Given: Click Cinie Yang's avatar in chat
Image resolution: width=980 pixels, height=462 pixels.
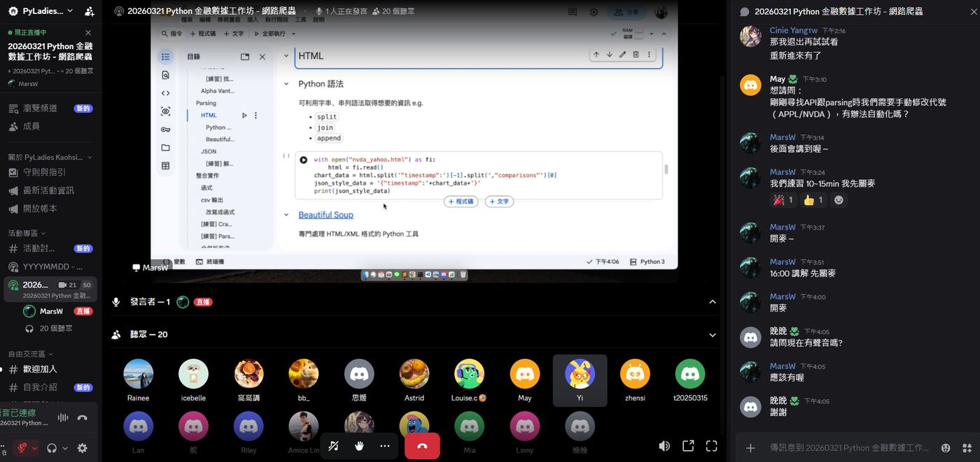Looking at the screenshot, I should pos(750,36).
